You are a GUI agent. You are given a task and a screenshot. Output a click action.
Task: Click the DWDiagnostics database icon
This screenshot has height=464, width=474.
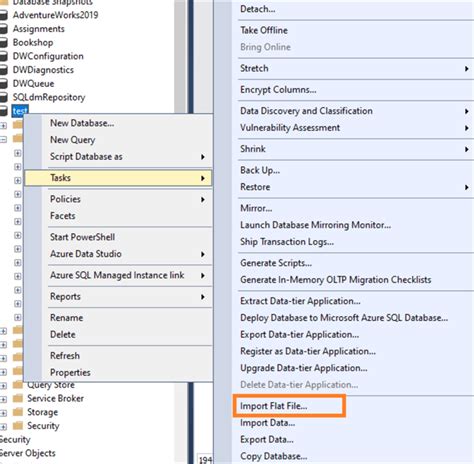point(3,70)
